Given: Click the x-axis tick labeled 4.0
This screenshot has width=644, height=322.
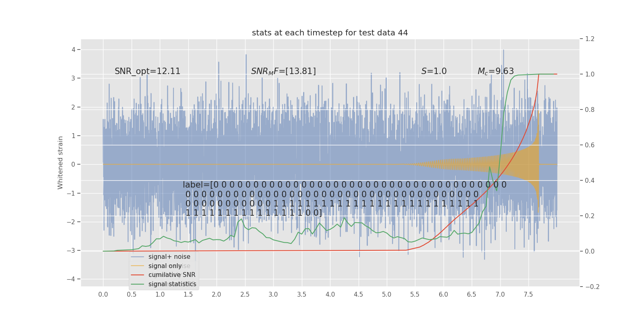Looking at the screenshot, I should click(x=330, y=295).
